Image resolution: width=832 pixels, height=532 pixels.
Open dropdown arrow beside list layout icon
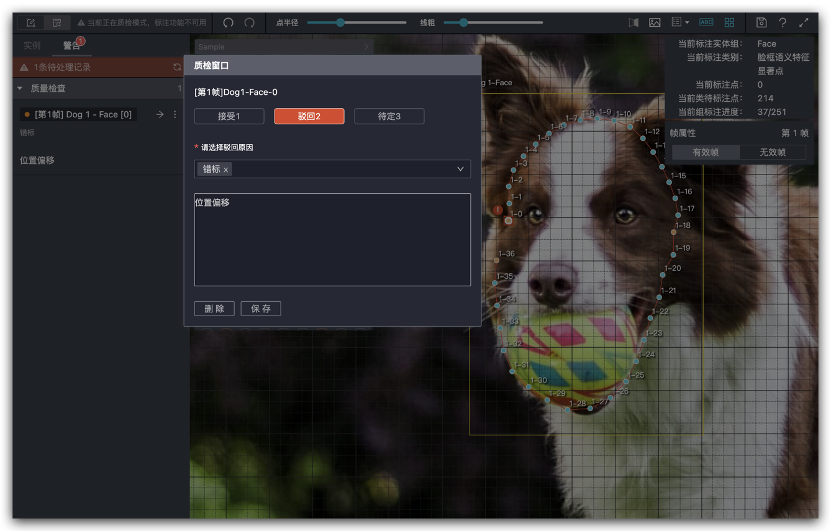click(x=687, y=22)
